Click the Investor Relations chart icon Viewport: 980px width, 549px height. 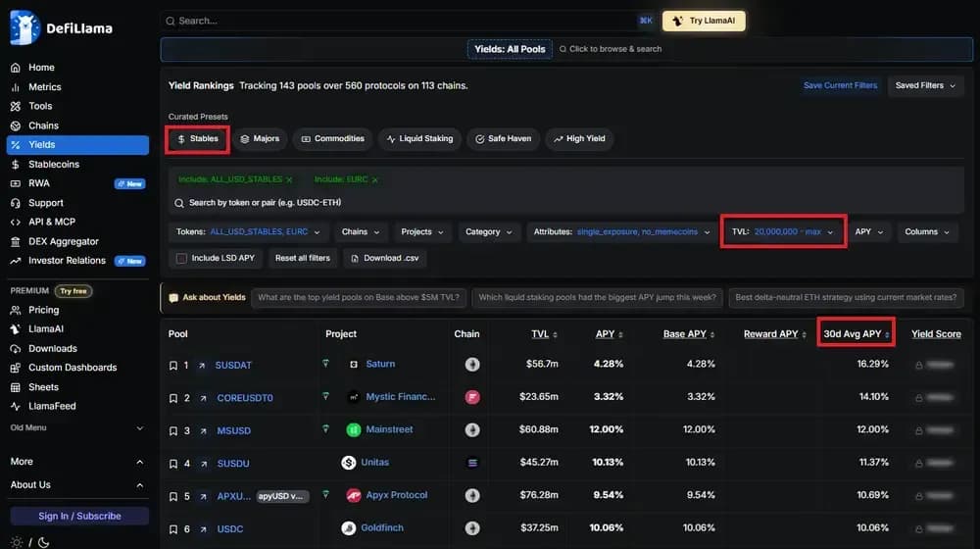[x=16, y=261]
